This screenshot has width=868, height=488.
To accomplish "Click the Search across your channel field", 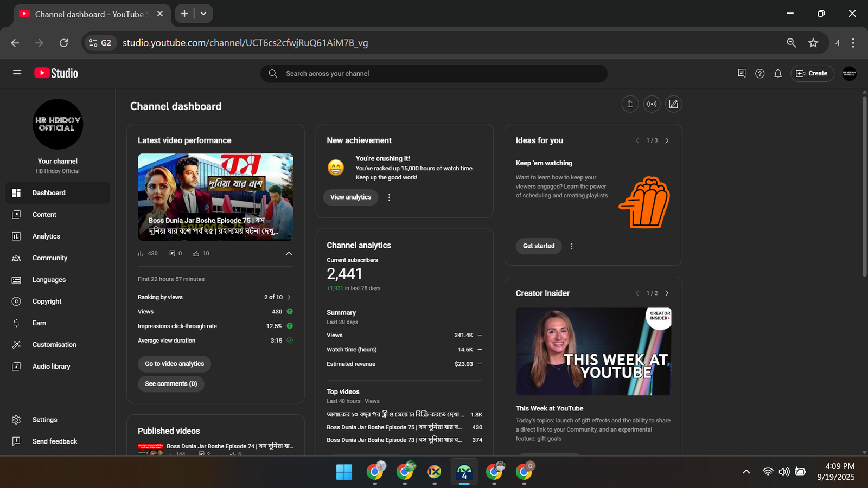I will click(x=434, y=74).
